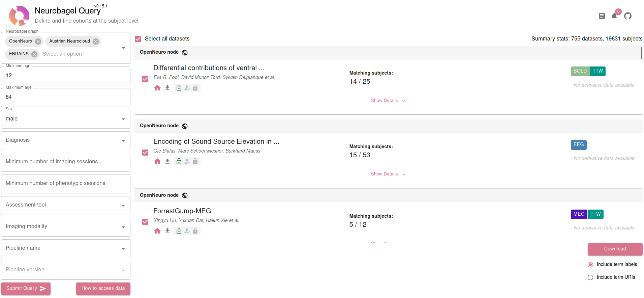644x298 pixels.
Task: Click the 15 / 53 matching subjects count
Action: click(x=360, y=155)
